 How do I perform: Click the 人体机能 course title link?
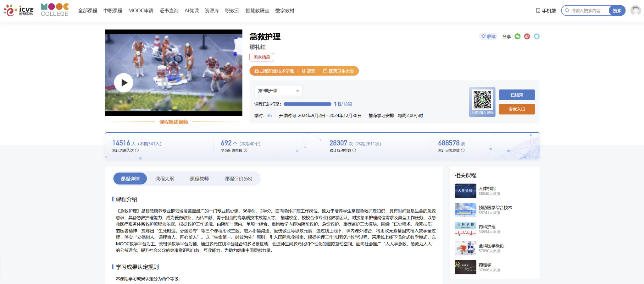pyautogui.click(x=487, y=188)
